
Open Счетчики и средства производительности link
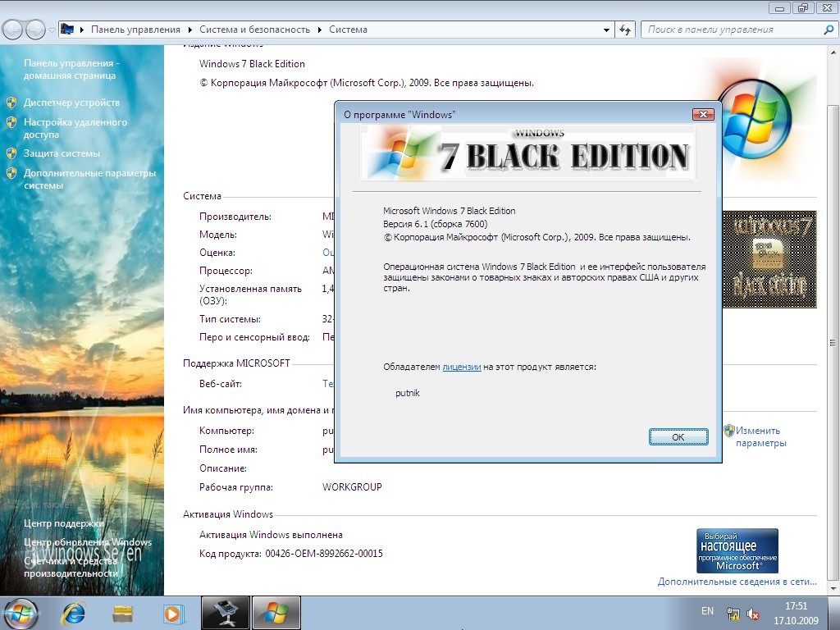tap(71, 567)
